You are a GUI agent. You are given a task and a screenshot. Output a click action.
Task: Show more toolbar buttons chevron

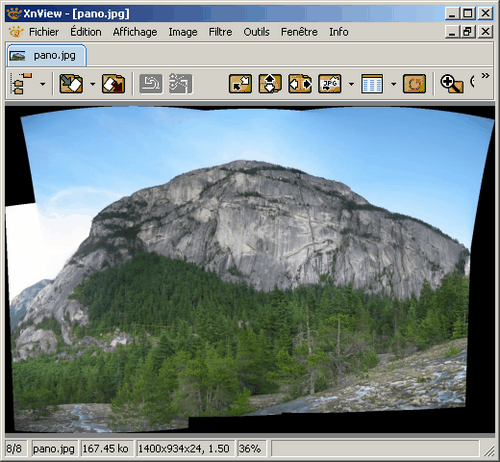[485, 76]
